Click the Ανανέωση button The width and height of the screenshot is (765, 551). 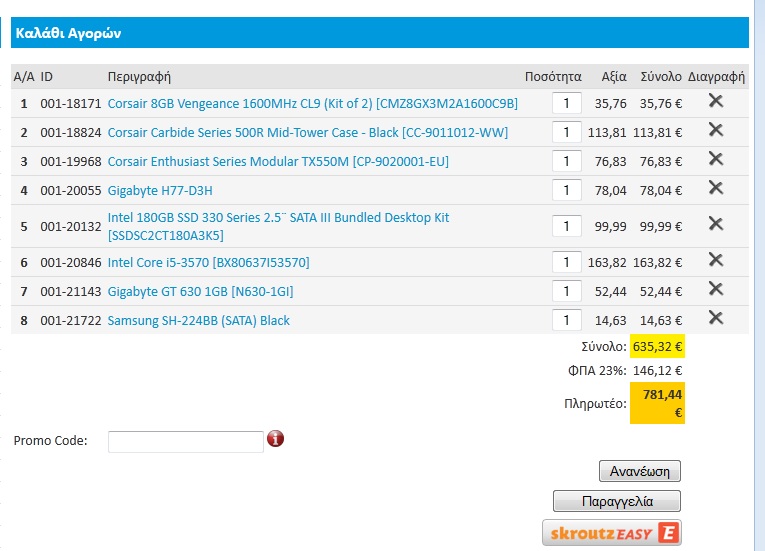tap(640, 471)
